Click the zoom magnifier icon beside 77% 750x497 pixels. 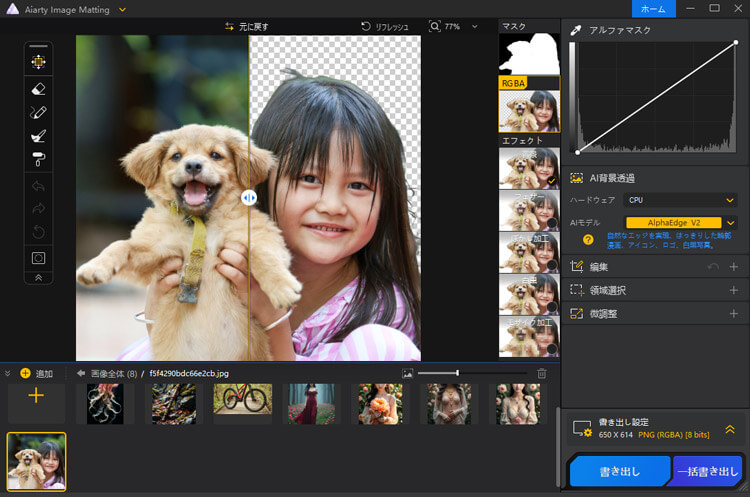point(434,26)
